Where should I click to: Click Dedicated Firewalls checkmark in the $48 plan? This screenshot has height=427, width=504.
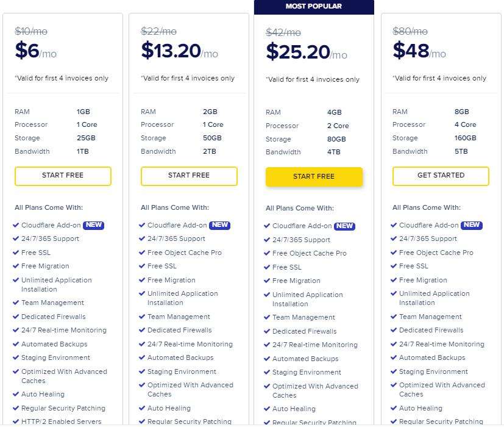[394, 330]
